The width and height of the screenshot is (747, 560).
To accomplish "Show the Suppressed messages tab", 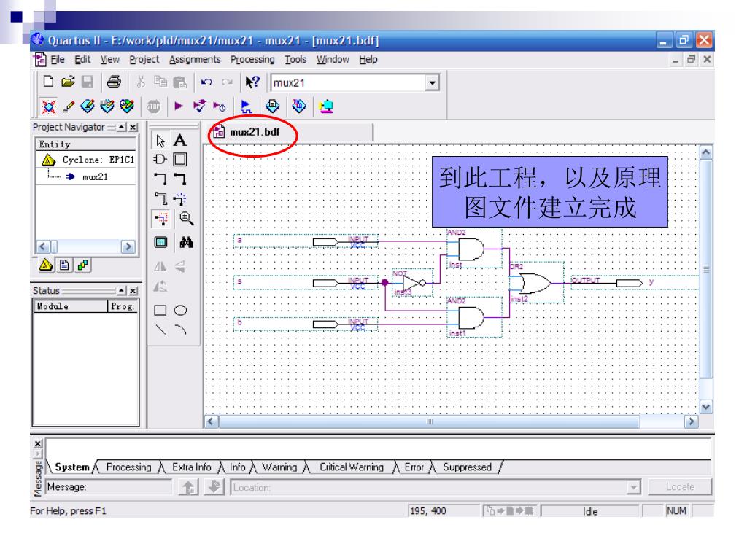I will coord(468,467).
